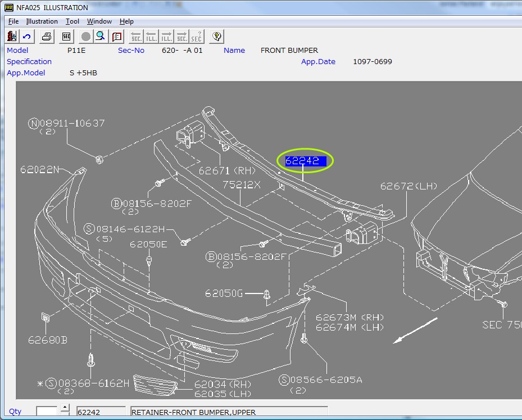Click the Qty input field
The image size is (522, 420).
(x=47, y=412)
